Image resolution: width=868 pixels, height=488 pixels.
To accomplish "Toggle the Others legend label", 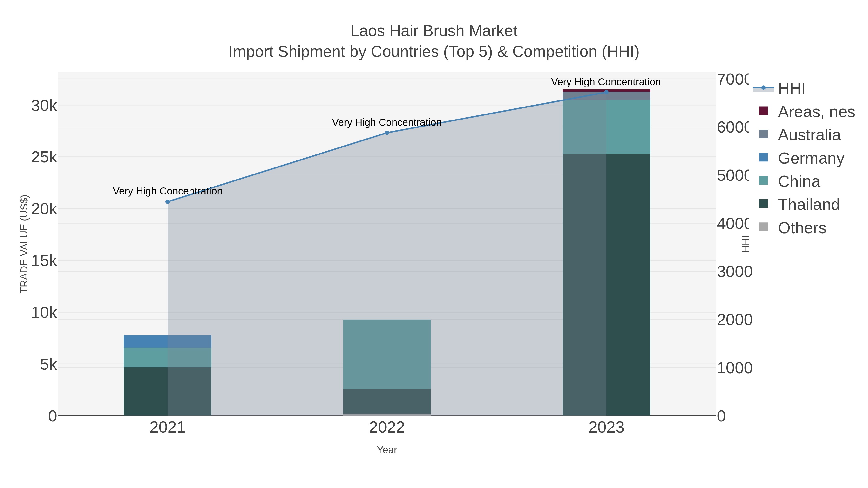I will click(802, 228).
